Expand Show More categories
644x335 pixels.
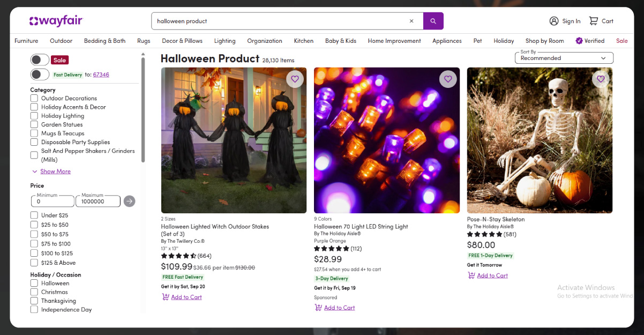coord(54,171)
